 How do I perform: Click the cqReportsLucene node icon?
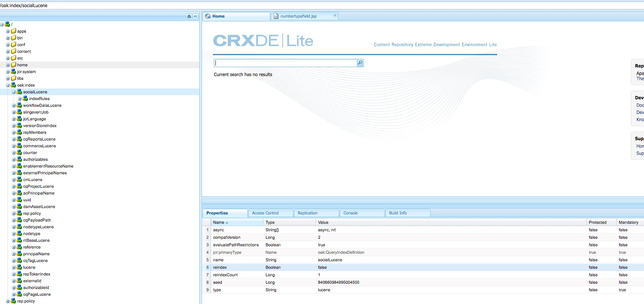pyautogui.click(x=19, y=139)
